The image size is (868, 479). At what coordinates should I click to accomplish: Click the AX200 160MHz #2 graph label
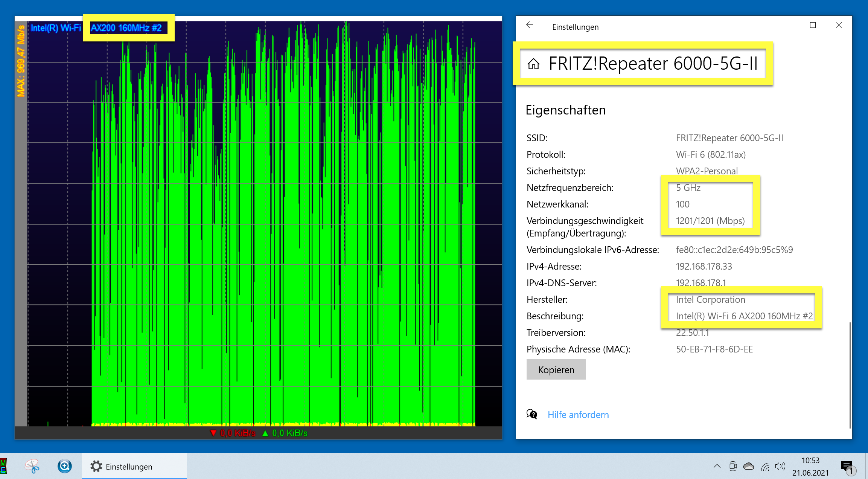[x=126, y=28]
